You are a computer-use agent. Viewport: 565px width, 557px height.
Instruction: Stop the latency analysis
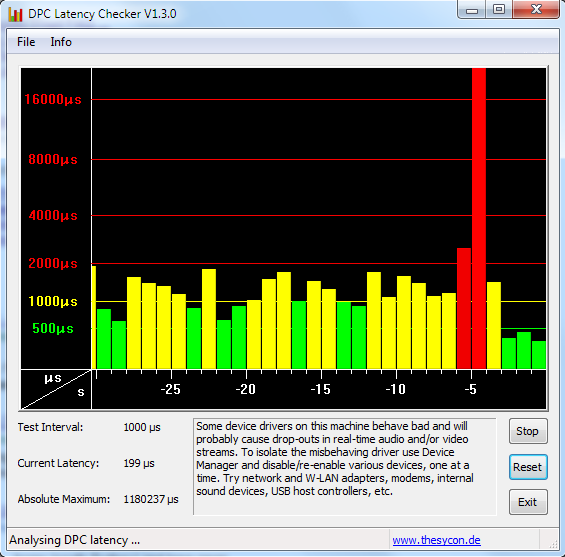coord(528,431)
